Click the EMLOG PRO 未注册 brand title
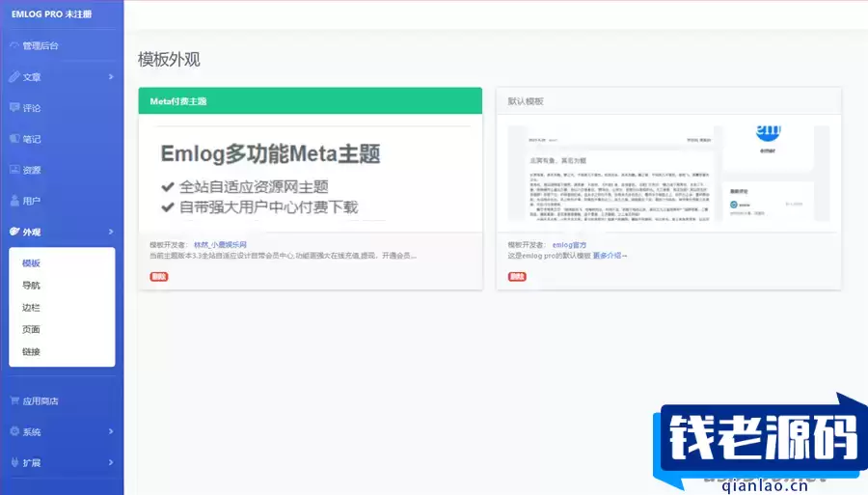Screen dimensions: 868x495 pos(51,14)
